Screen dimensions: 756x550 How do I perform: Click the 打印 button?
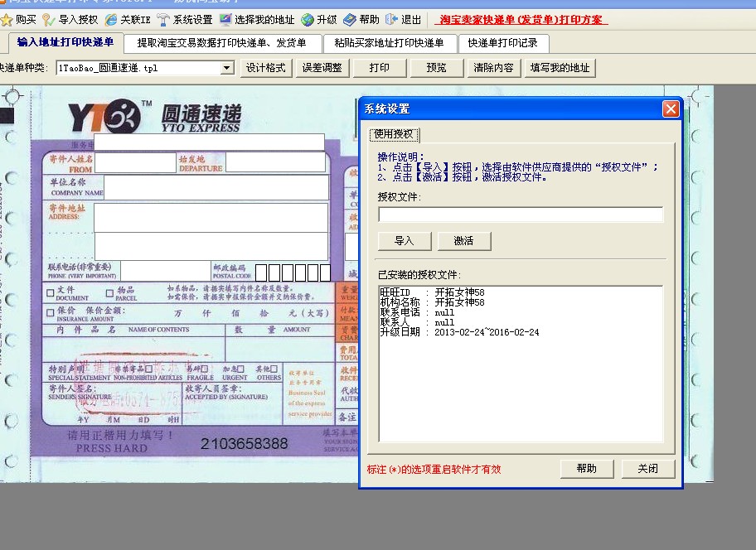(x=380, y=68)
